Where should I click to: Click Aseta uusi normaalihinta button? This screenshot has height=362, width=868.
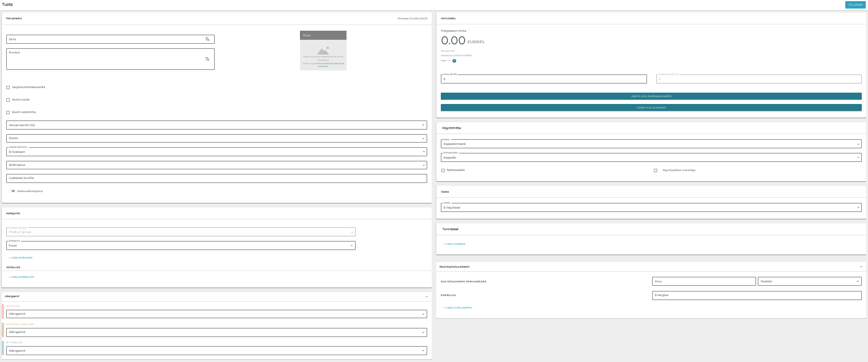(x=651, y=96)
